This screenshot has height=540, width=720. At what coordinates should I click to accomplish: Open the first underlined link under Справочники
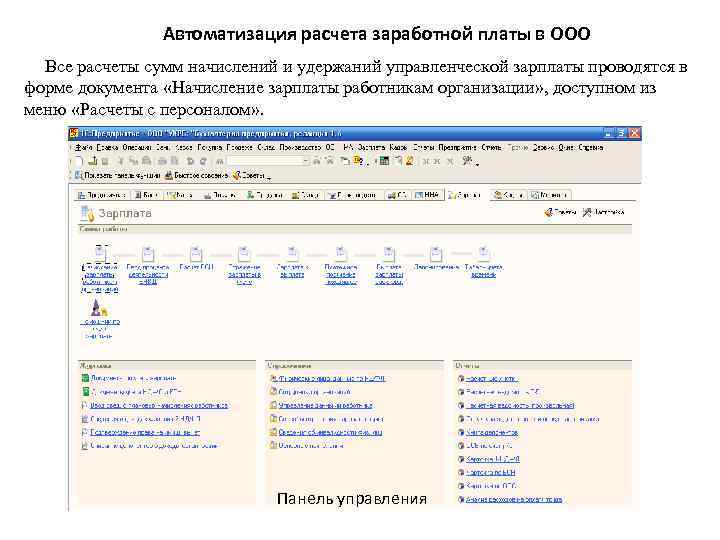[x=331, y=379]
